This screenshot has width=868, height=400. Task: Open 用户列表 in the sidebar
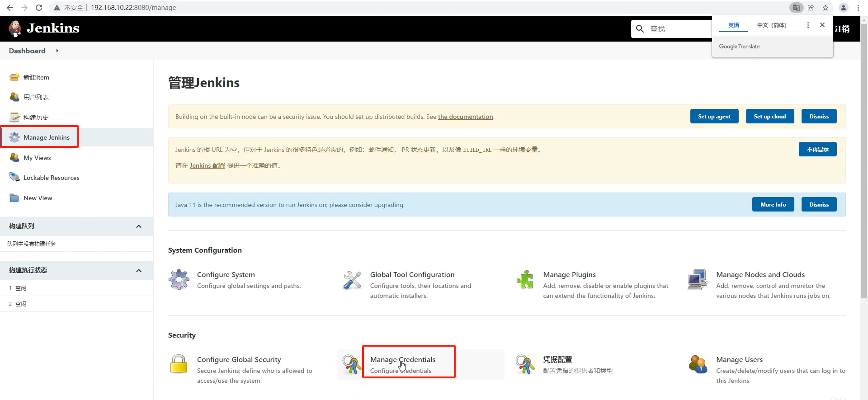click(36, 97)
